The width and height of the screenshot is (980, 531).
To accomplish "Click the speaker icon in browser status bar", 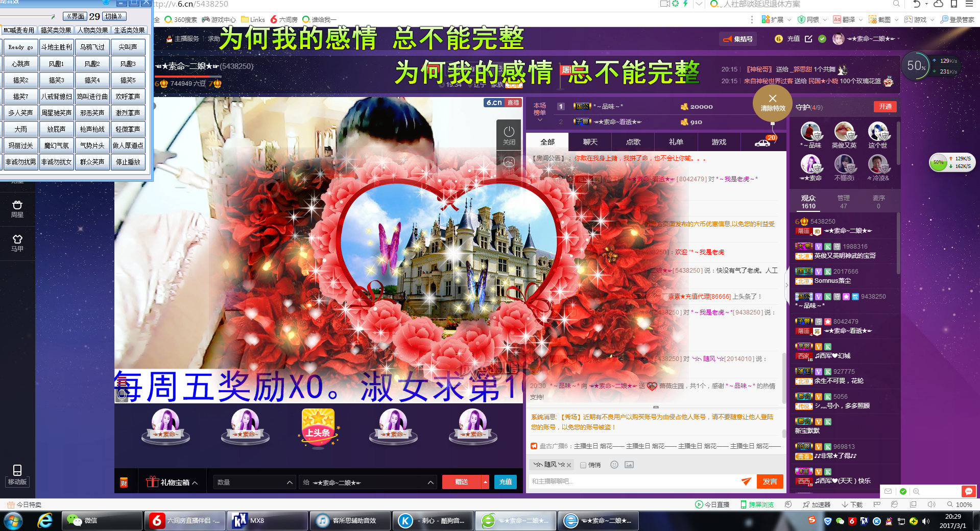I will point(931,504).
